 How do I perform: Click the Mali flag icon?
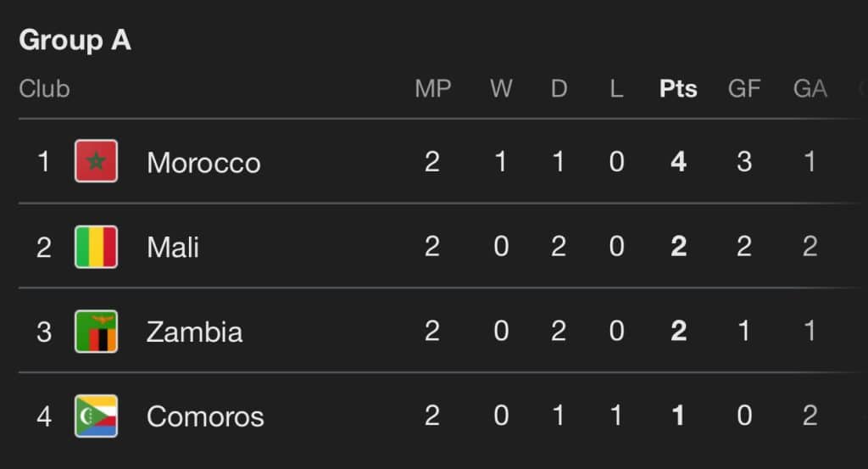tap(96, 246)
